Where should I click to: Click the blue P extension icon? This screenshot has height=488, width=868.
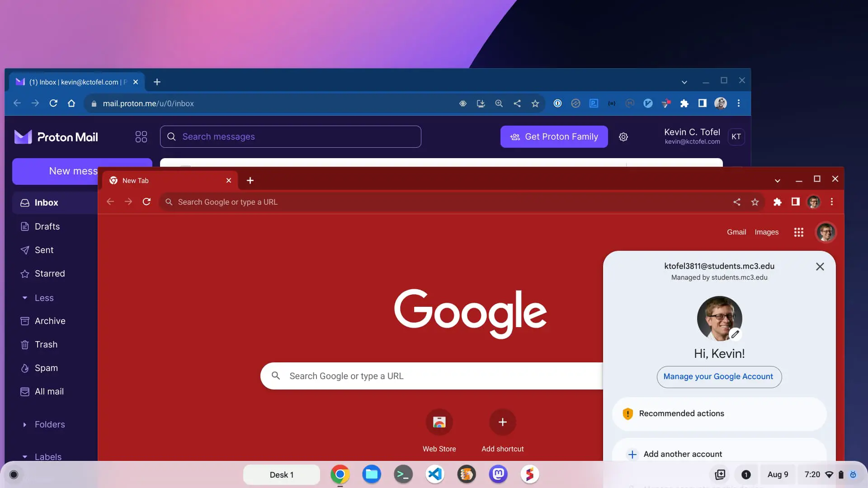(594, 103)
